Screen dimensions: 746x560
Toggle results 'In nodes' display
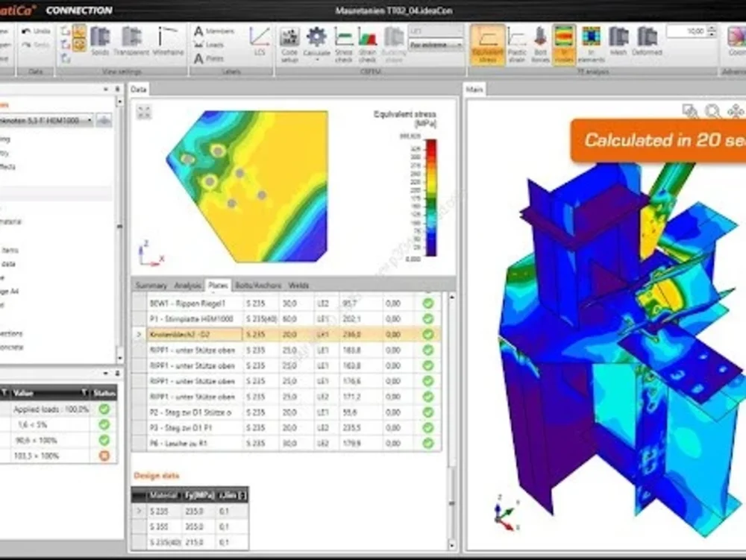[x=564, y=45]
